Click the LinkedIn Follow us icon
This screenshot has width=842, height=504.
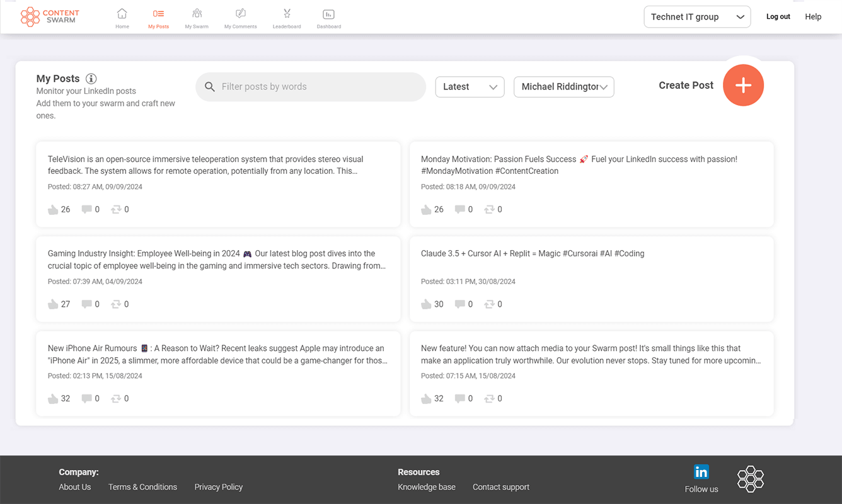[701, 471]
